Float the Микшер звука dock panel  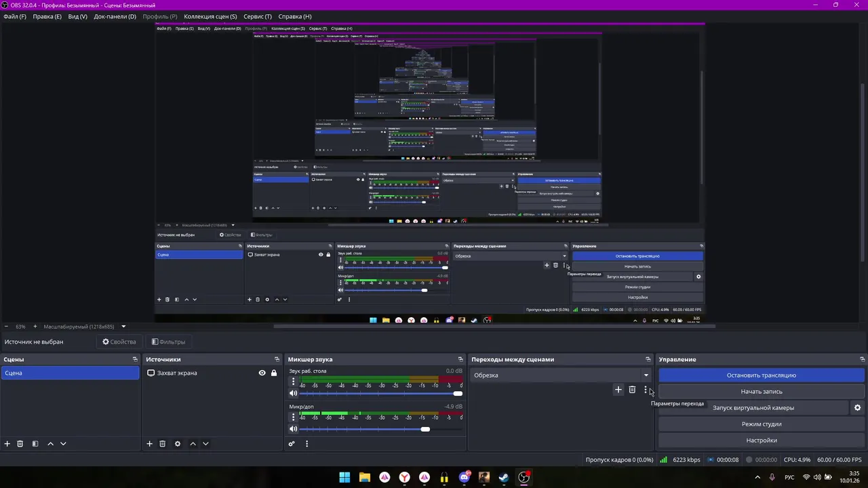[461, 359]
